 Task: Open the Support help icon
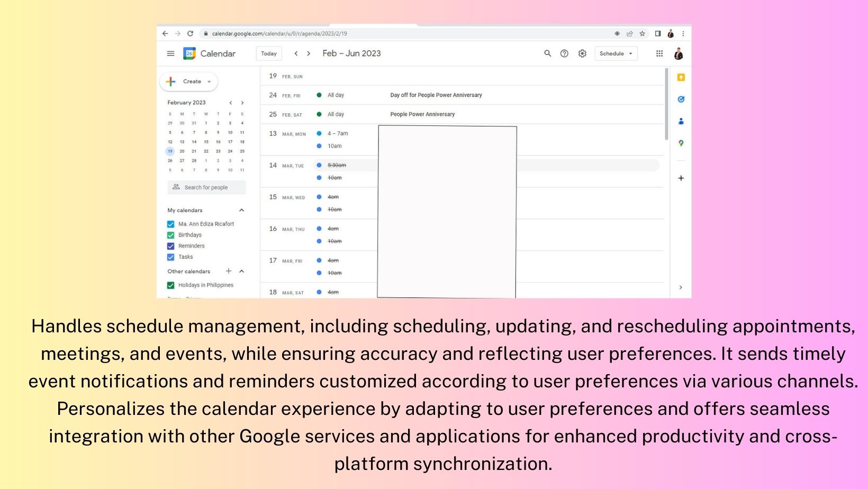[564, 53]
